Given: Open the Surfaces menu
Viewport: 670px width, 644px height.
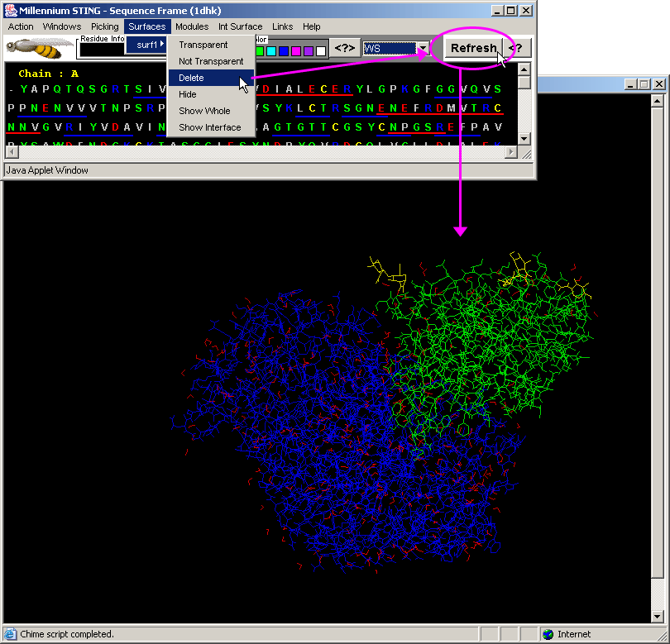Looking at the screenshot, I should click(x=147, y=26).
